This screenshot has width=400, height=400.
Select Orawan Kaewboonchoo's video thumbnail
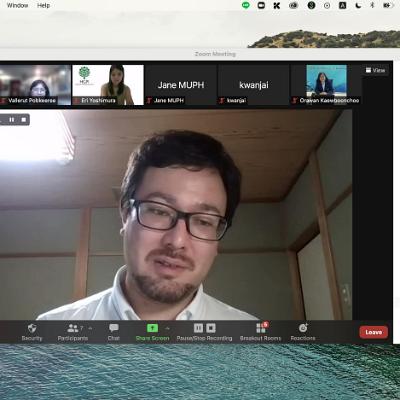coord(326,85)
